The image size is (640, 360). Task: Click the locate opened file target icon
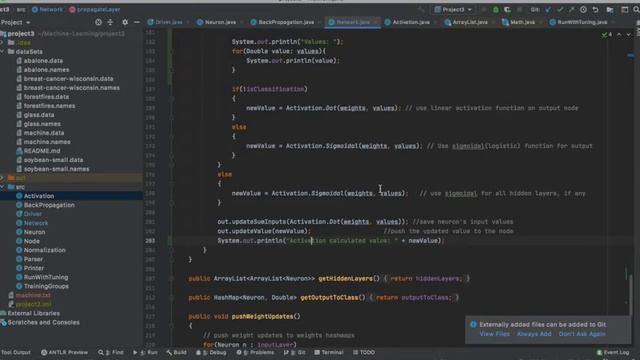click(x=98, y=22)
